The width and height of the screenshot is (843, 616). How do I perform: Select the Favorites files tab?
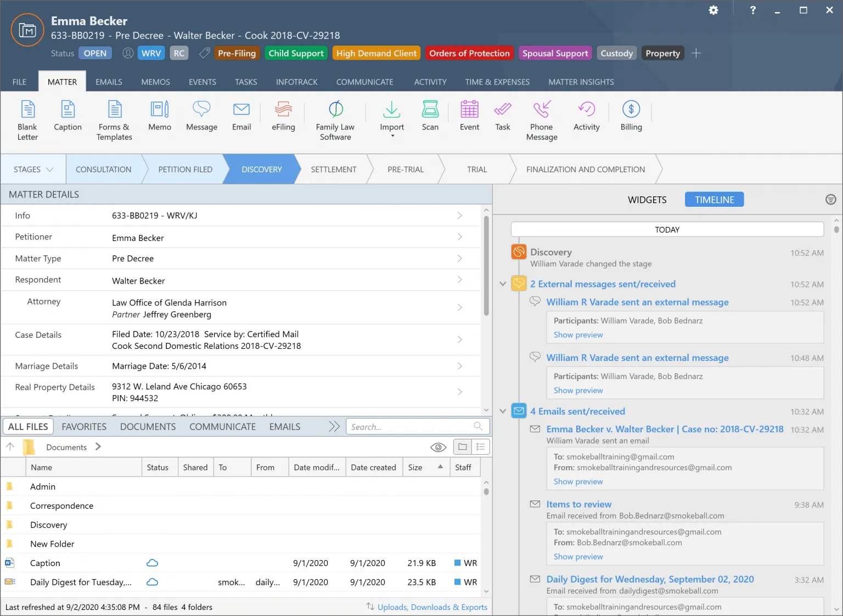[x=84, y=426]
